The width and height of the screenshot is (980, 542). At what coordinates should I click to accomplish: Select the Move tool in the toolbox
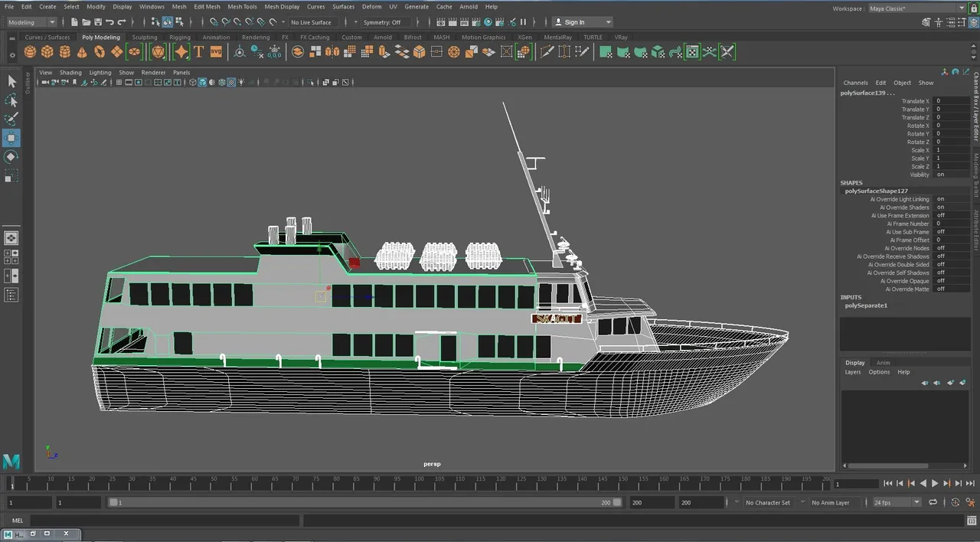pos(11,138)
